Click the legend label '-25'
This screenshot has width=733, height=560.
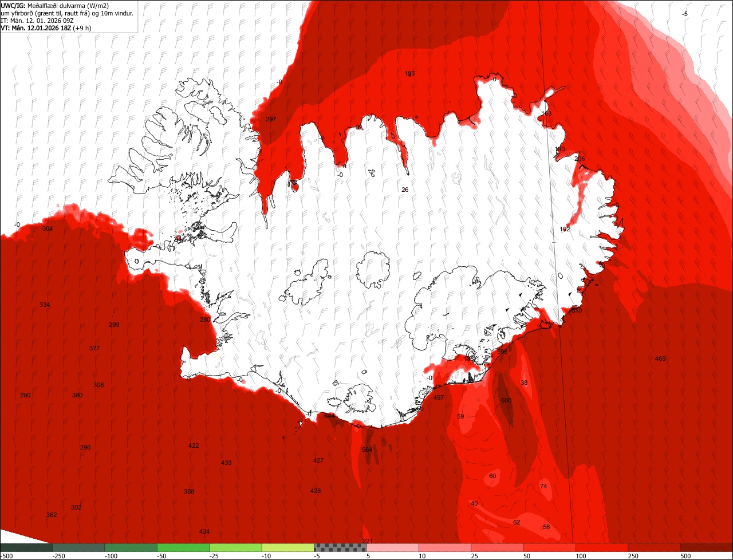pos(215,556)
